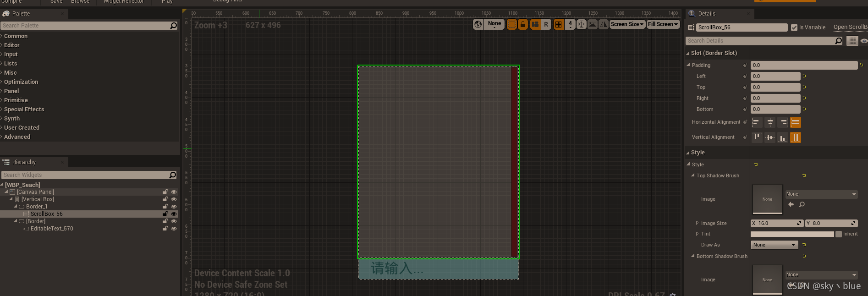Viewport: 868px width, 296px height.
Task: Click the localization globe icon in viewport toolbar
Action: [x=478, y=24]
